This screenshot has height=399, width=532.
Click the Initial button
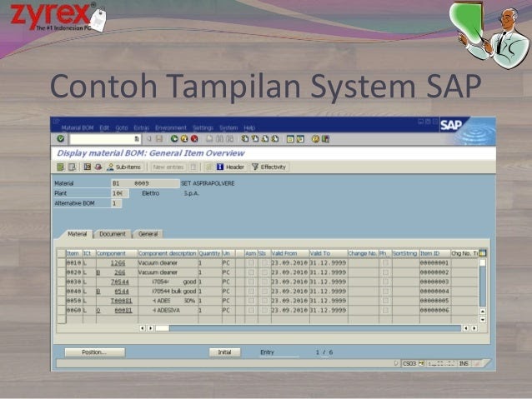[224, 352]
